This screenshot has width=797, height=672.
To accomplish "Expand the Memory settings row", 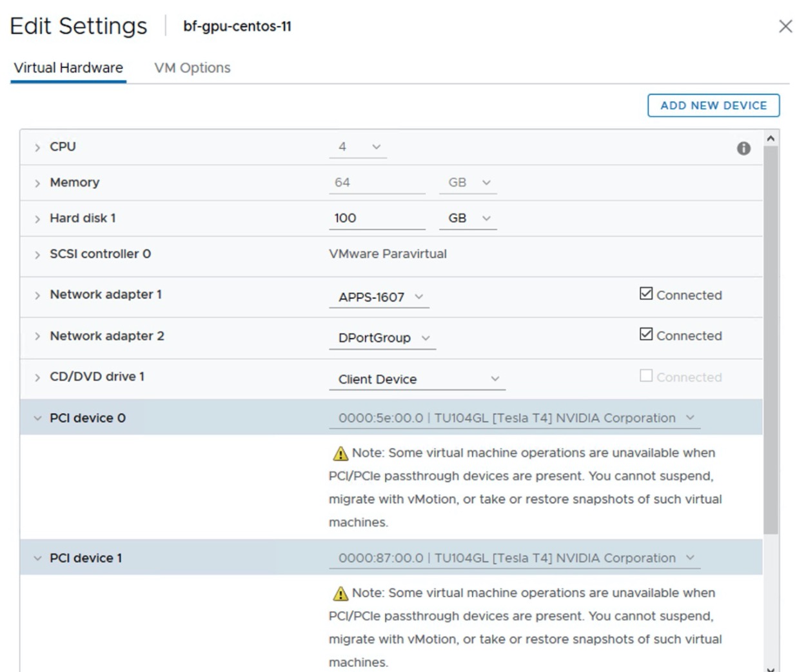I will click(37, 183).
